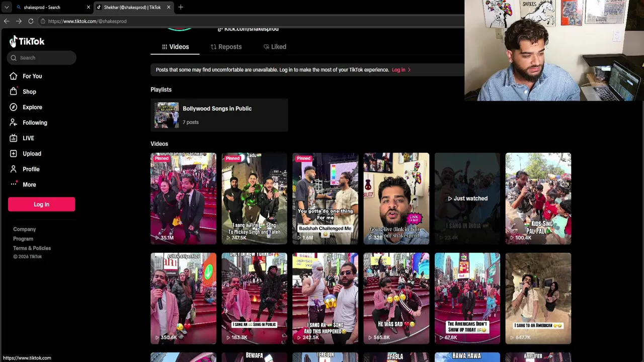Click the Reposts arrows icon

click(213, 47)
